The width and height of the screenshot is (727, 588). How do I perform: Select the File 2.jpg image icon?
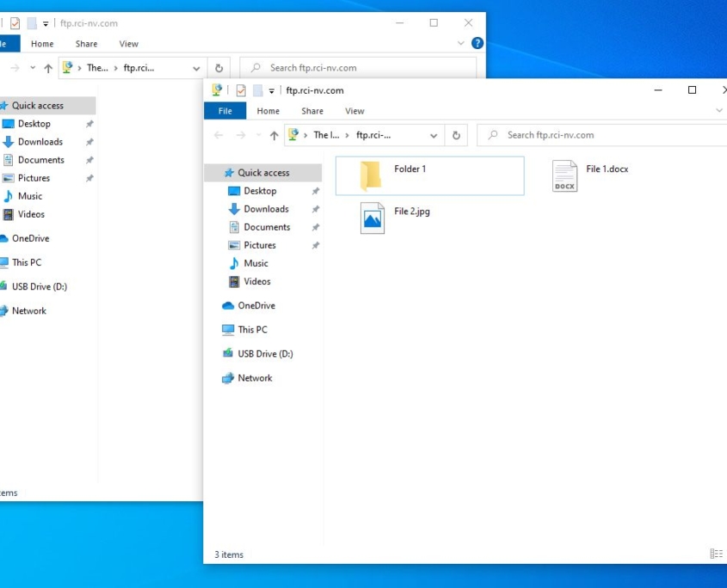tap(373, 217)
